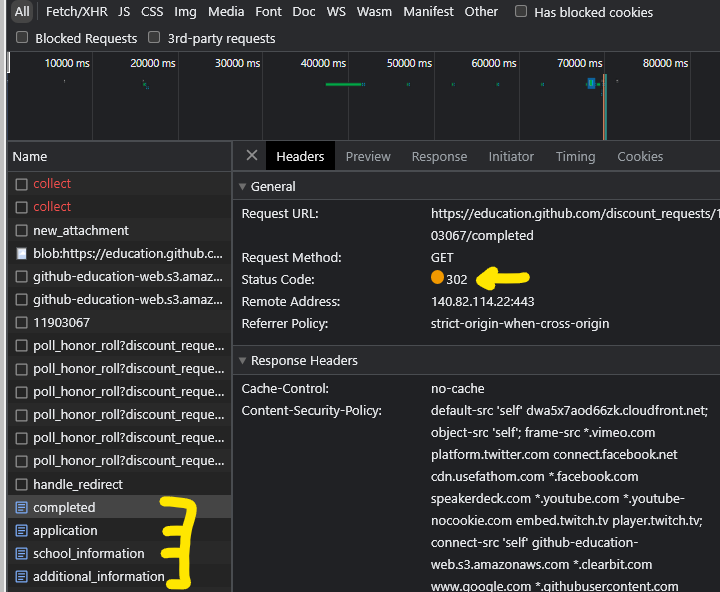Viewport: 720px width, 592px height.
Task: Select the additional_information request row
Action: pos(119,576)
